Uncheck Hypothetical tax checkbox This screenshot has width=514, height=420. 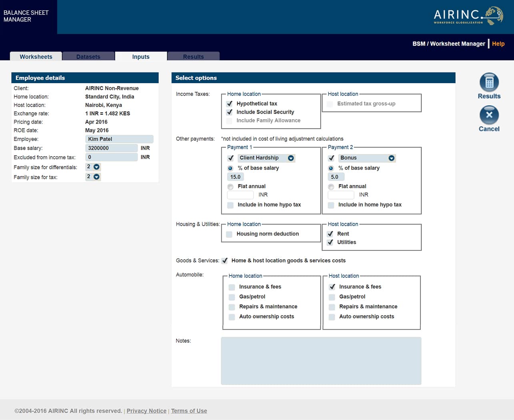(x=230, y=104)
